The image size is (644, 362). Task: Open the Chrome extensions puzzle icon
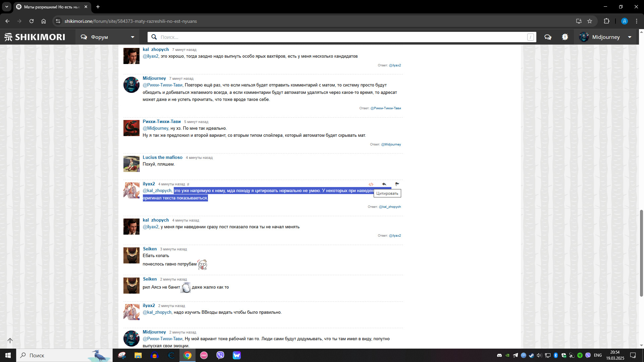pyautogui.click(x=606, y=21)
